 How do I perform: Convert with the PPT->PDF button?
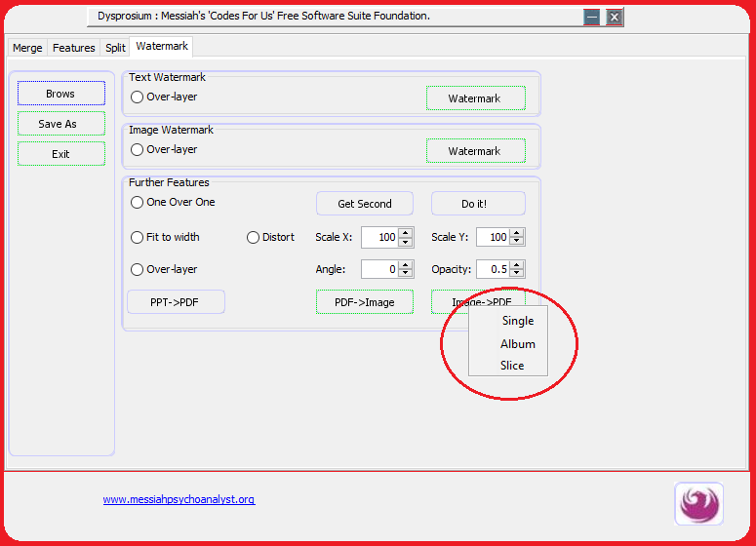tap(176, 302)
